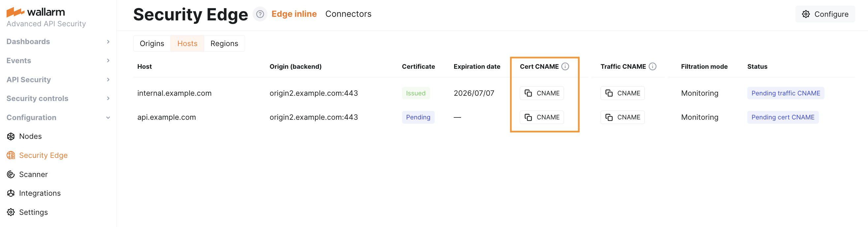The height and width of the screenshot is (227, 868).
Task: Copy Cert CNAME for api.example.com
Action: [x=542, y=117]
